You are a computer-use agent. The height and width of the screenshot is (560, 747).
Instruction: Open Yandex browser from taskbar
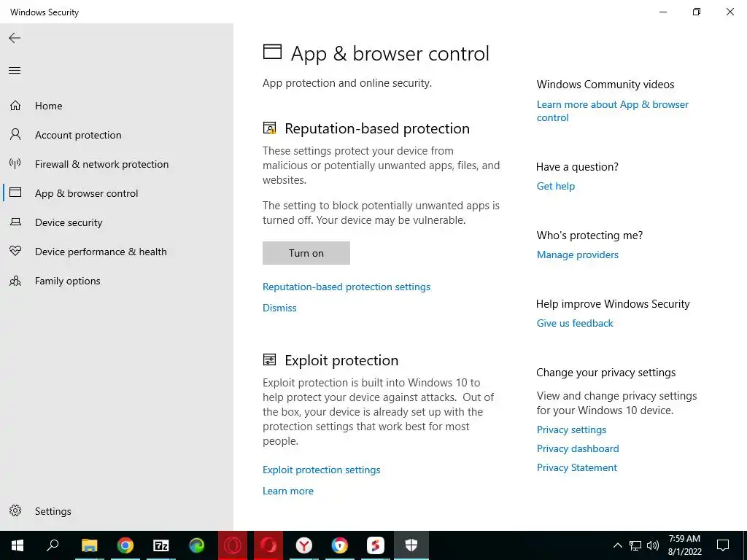click(x=304, y=545)
